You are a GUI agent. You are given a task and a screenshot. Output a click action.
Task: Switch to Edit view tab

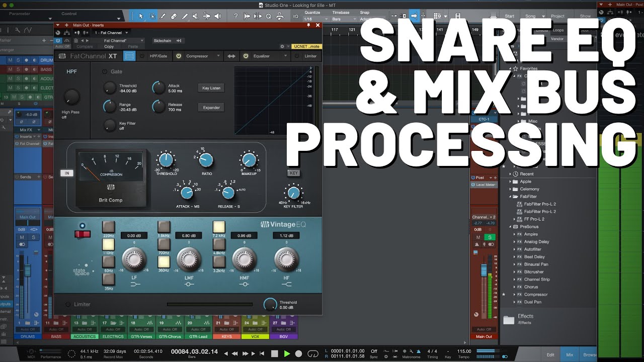(550, 354)
